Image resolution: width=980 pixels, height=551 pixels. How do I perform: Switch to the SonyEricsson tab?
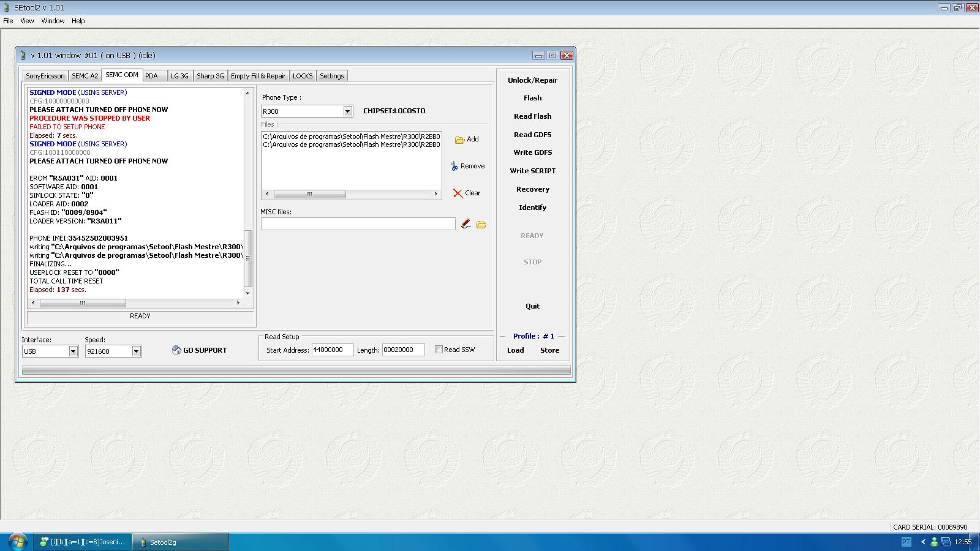[x=45, y=76]
